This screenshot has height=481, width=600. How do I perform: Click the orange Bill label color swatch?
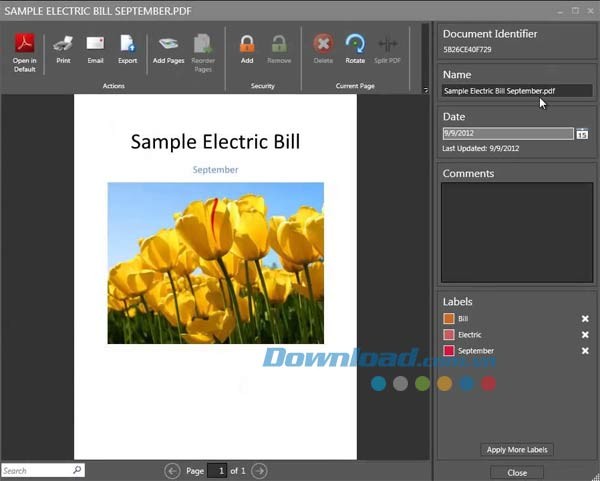coord(449,319)
